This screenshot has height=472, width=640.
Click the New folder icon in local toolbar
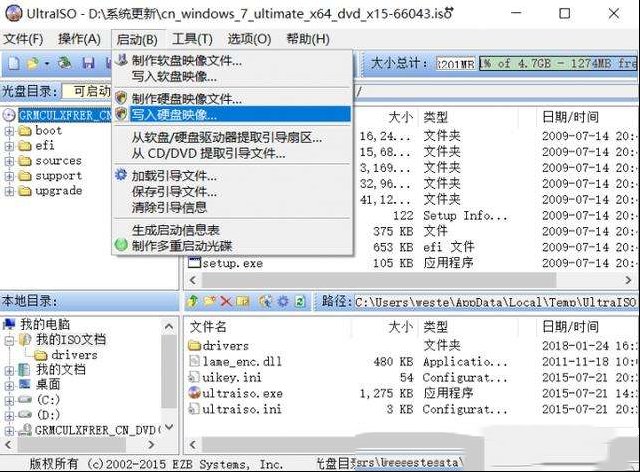tap(209, 302)
